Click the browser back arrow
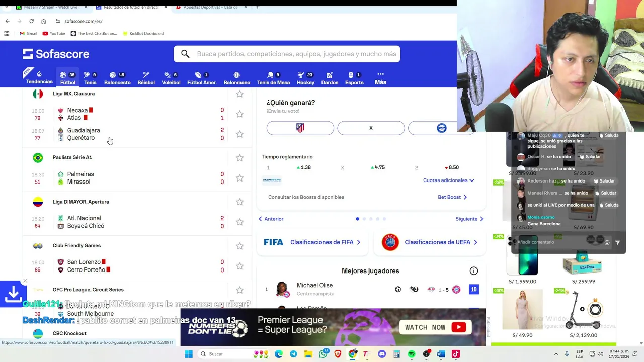The width and height of the screenshot is (644, 362). coord(7,21)
